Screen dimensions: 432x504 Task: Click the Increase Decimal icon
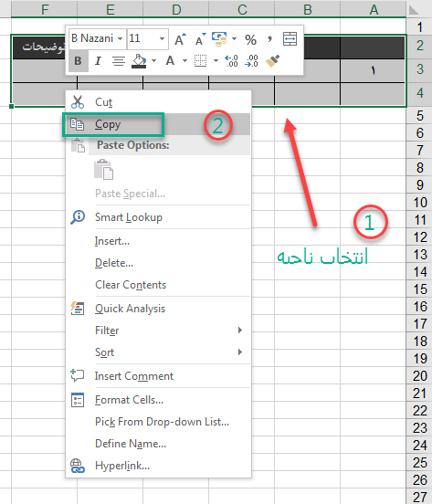(x=231, y=61)
